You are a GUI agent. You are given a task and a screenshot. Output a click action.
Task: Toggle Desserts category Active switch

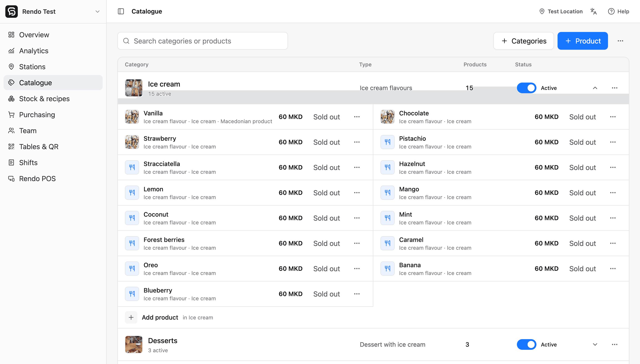coord(526,344)
